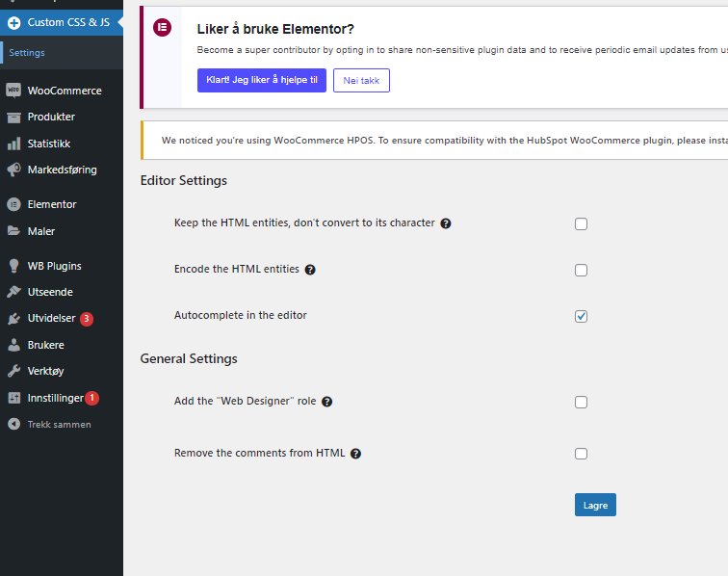Open the Utvidelser menu
This screenshot has height=576, width=728.
coord(62,319)
